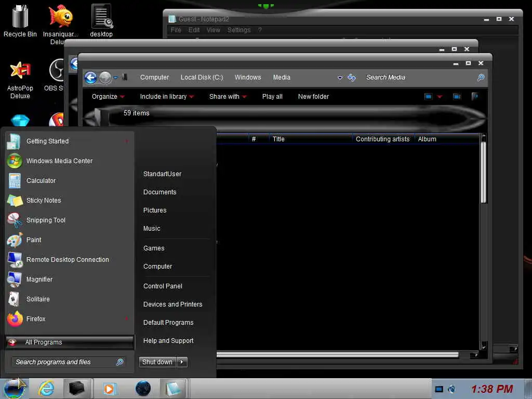Open Calculator from Start menu

click(x=69, y=180)
